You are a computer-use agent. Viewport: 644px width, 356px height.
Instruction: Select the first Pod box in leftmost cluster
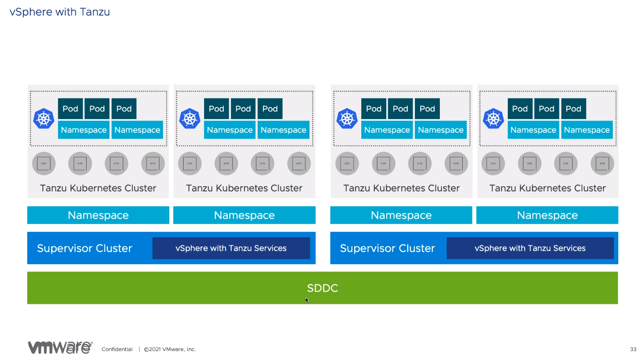70,109
